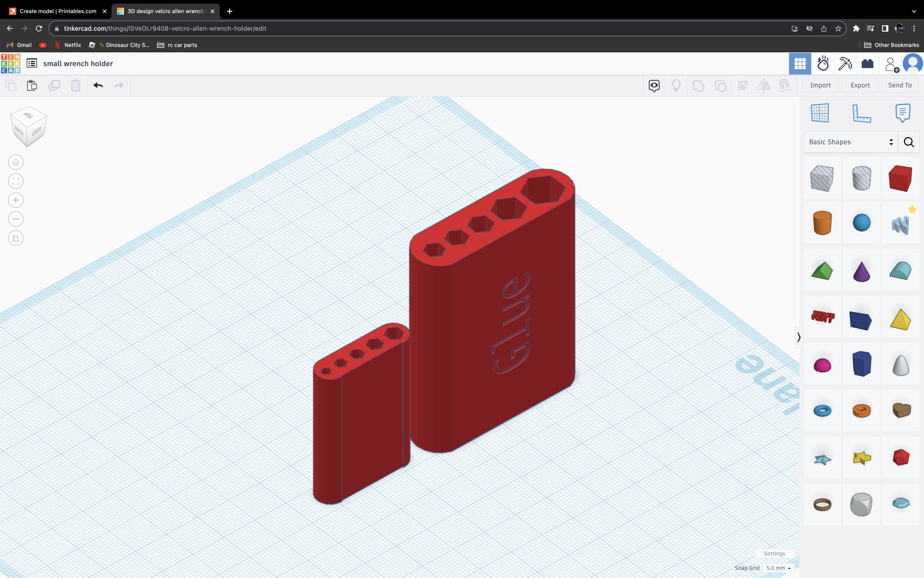924x578 pixels.
Task: Collapse the shapes panel chevron
Action: [x=799, y=337]
